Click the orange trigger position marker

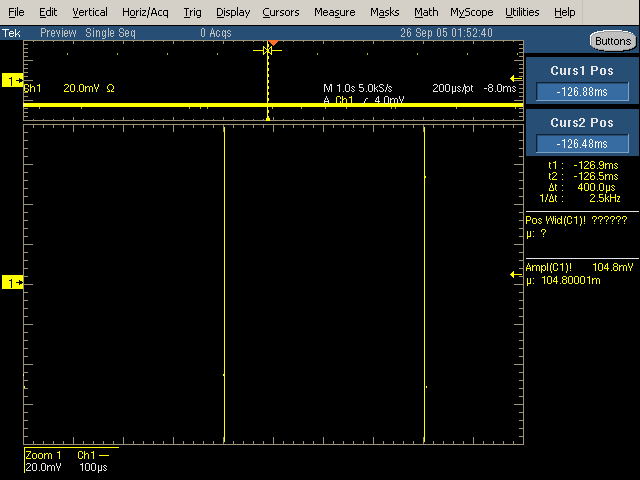point(271,42)
